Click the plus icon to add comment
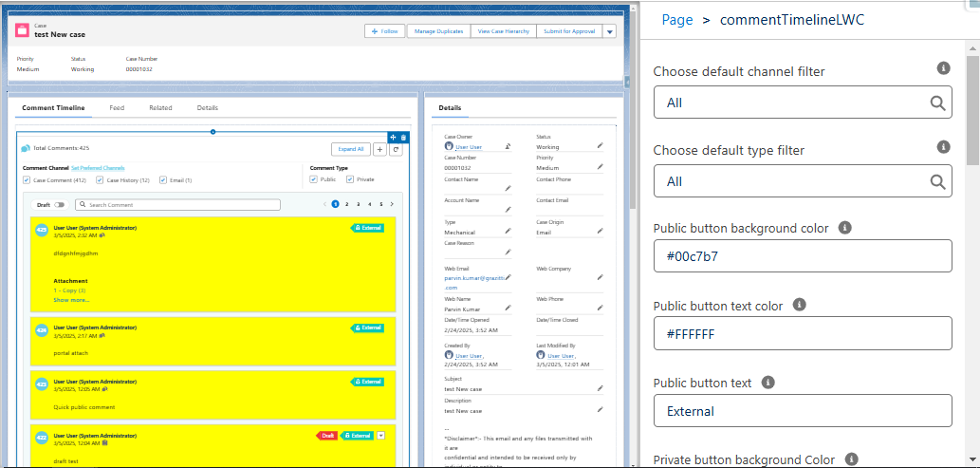 point(379,149)
